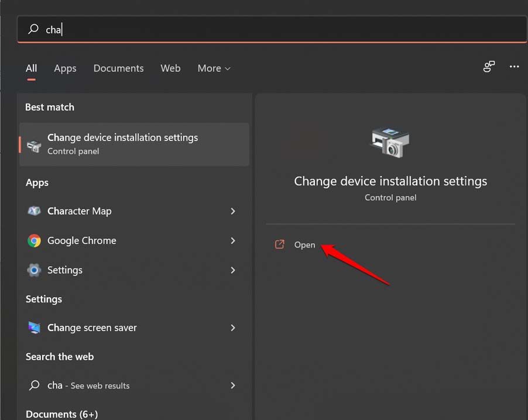
Task: Expand the 'cha' web results chevron
Action: [x=233, y=385]
